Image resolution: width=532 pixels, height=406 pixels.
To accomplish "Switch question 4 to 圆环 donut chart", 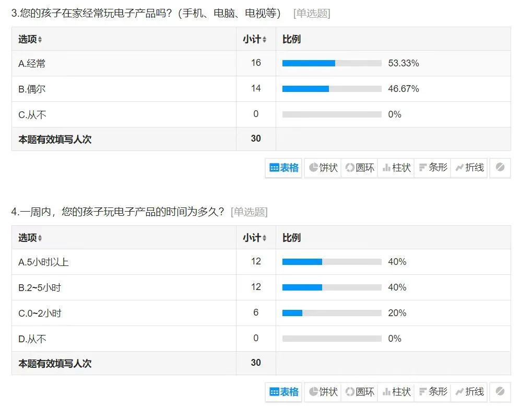I will [x=359, y=392].
